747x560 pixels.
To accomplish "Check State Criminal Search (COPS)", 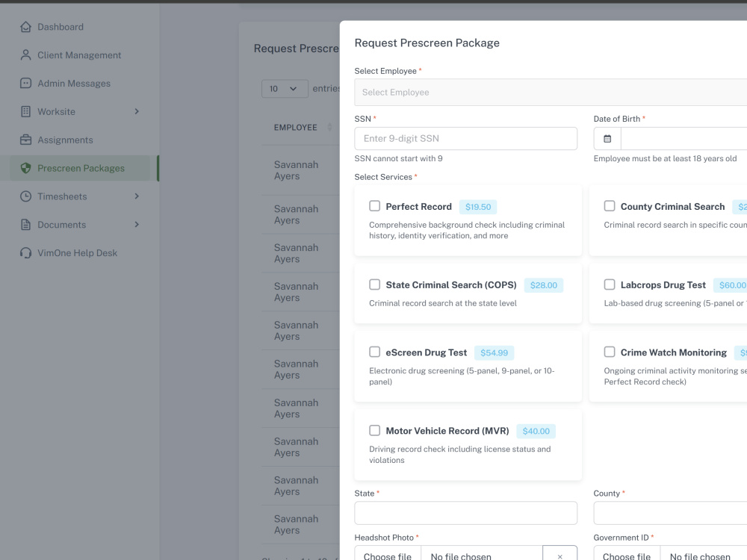I will coord(374,284).
